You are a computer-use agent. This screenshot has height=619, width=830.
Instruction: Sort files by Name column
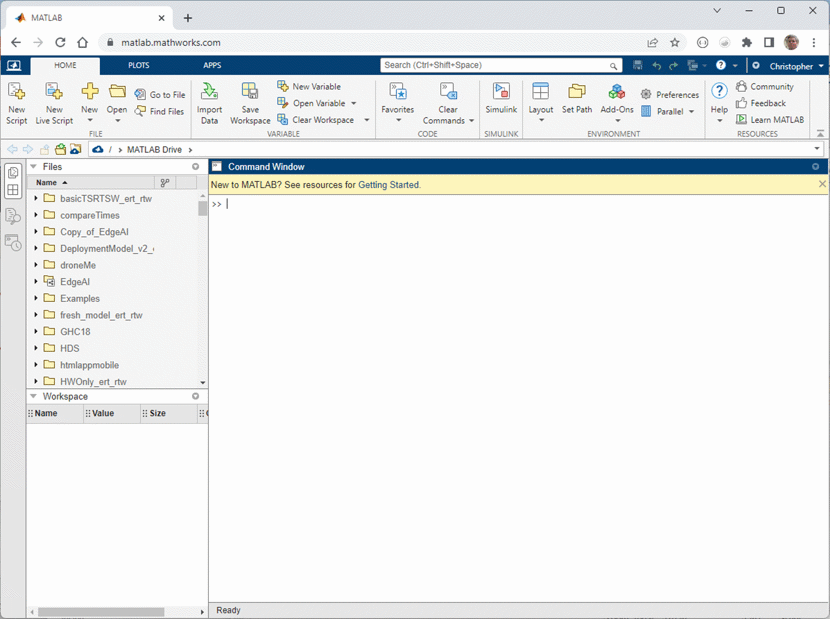coord(93,182)
